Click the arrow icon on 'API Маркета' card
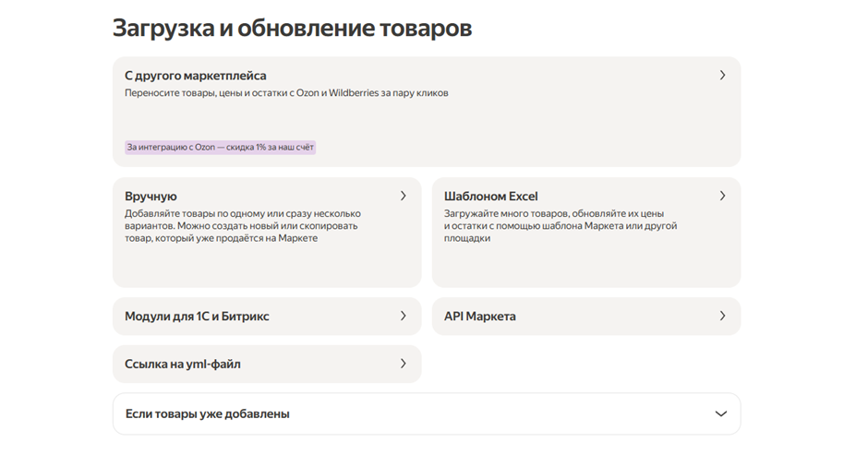868x467 pixels. point(722,316)
